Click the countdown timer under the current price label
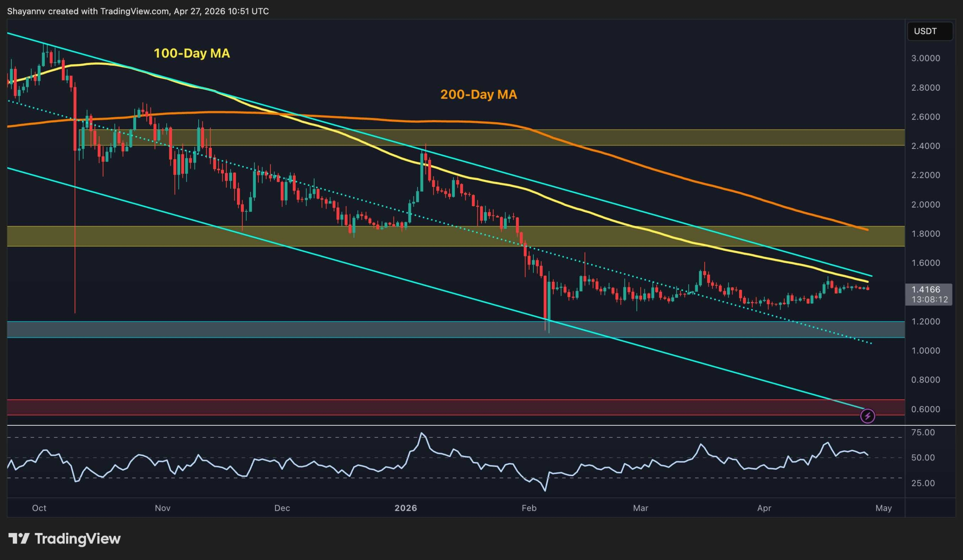 coord(929,300)
